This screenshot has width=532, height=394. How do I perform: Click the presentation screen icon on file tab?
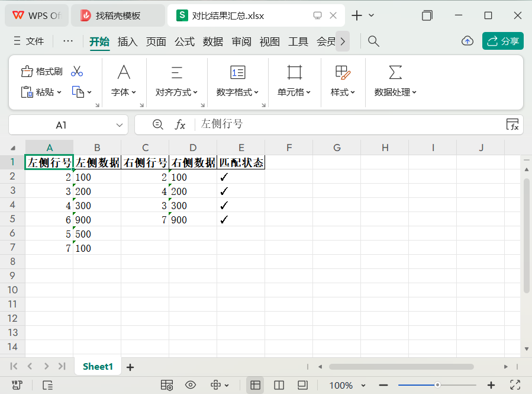click(x=317, y=15)
